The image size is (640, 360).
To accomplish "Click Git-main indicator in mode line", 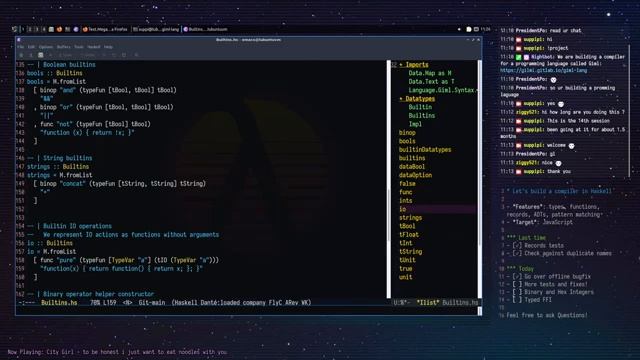I will point(152,302).
